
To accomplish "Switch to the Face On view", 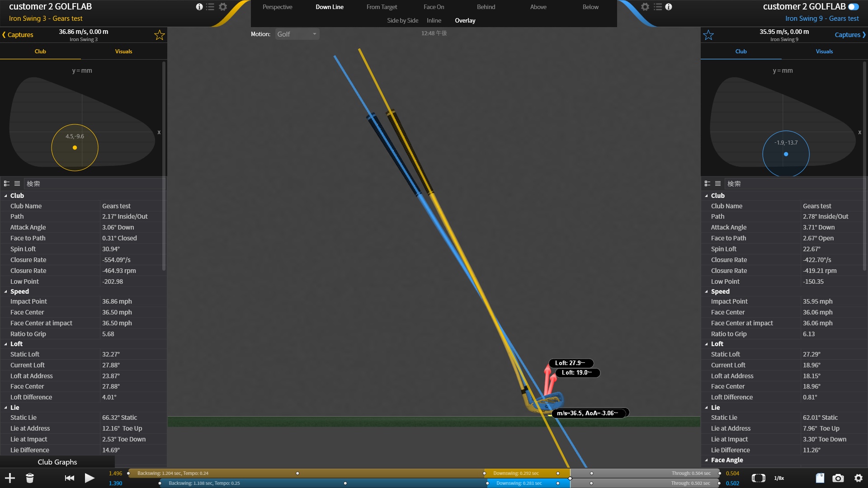I will (434, 7).
